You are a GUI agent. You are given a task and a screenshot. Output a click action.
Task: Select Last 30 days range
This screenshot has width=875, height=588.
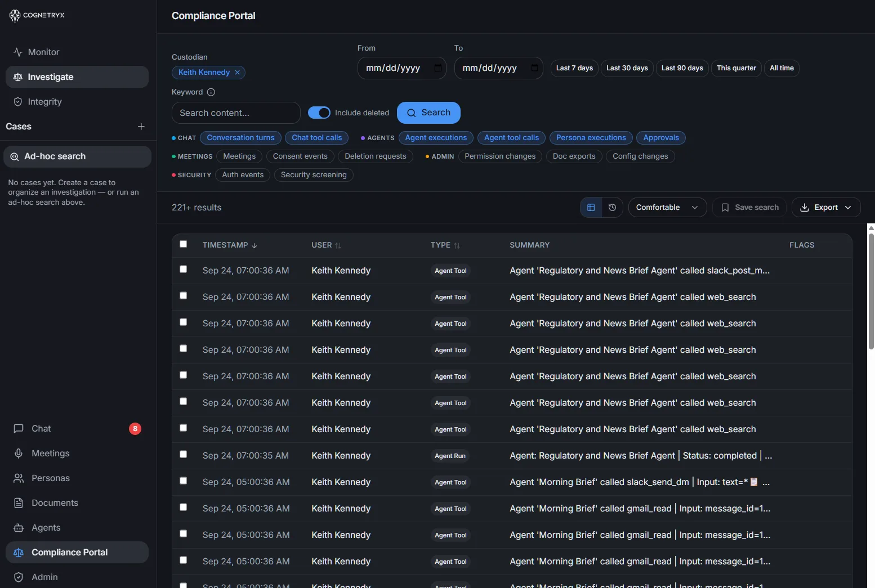click(x=627, y=68)
